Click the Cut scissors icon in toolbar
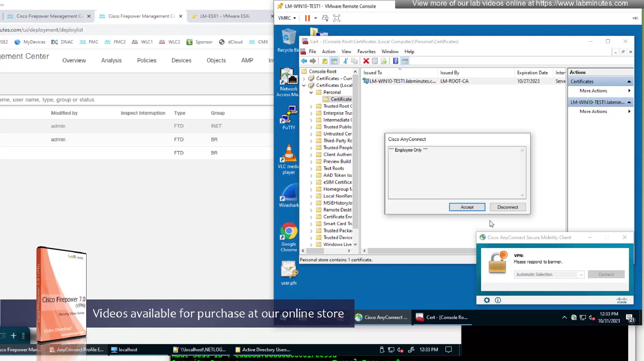Screen dimensions: 644x361 pos(345,61)
